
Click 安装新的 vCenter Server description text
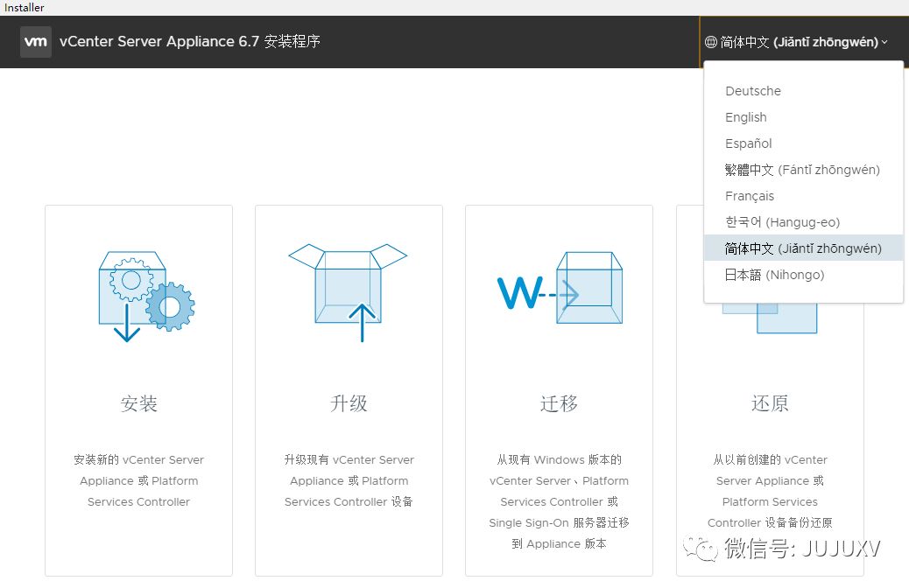click(138, 481)
